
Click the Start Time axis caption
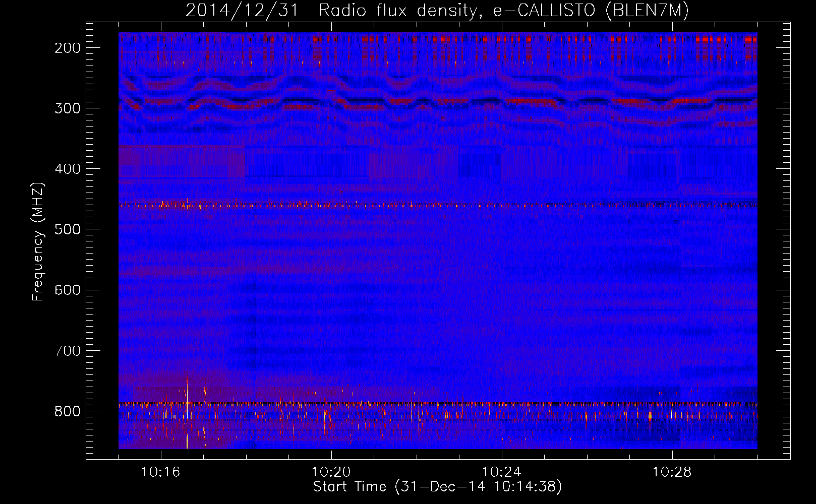point(437,487)
